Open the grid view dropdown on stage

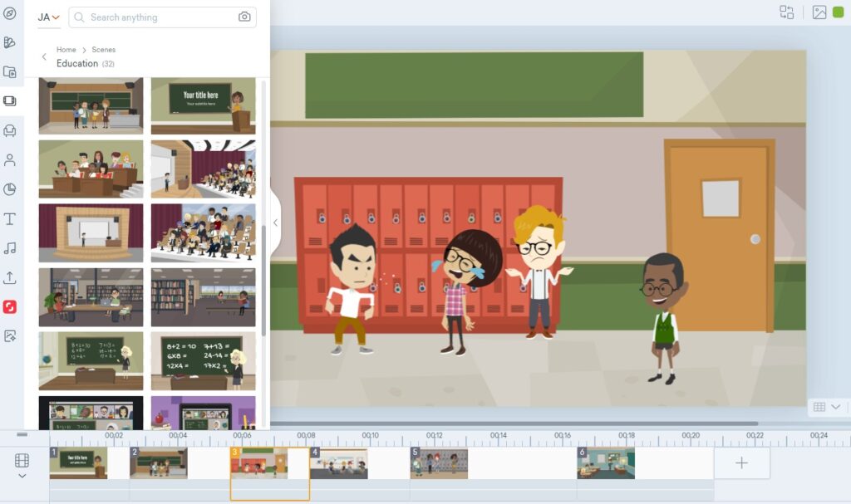(x=826, y=407)
